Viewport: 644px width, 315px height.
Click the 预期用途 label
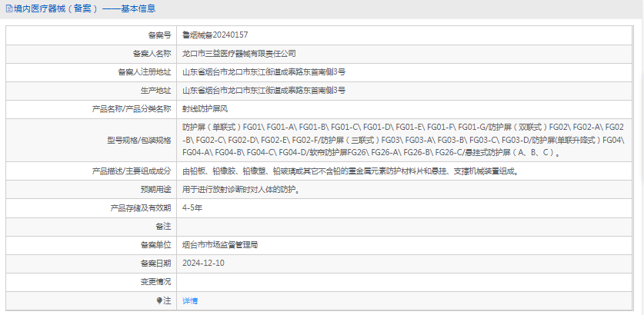pyautogui.click(x=155, y=190)
